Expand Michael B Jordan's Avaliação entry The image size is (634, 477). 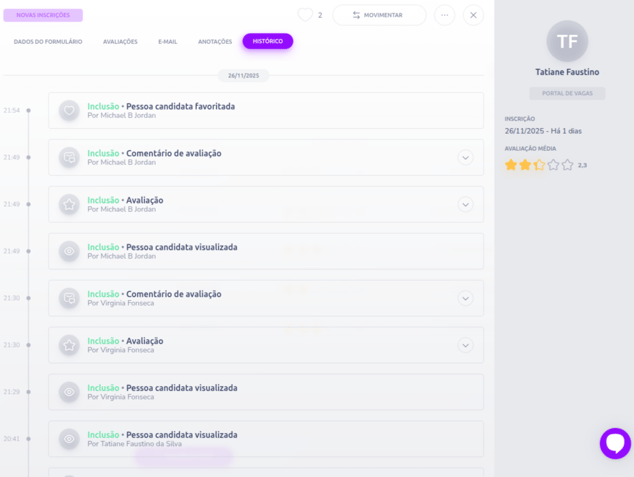465,204
